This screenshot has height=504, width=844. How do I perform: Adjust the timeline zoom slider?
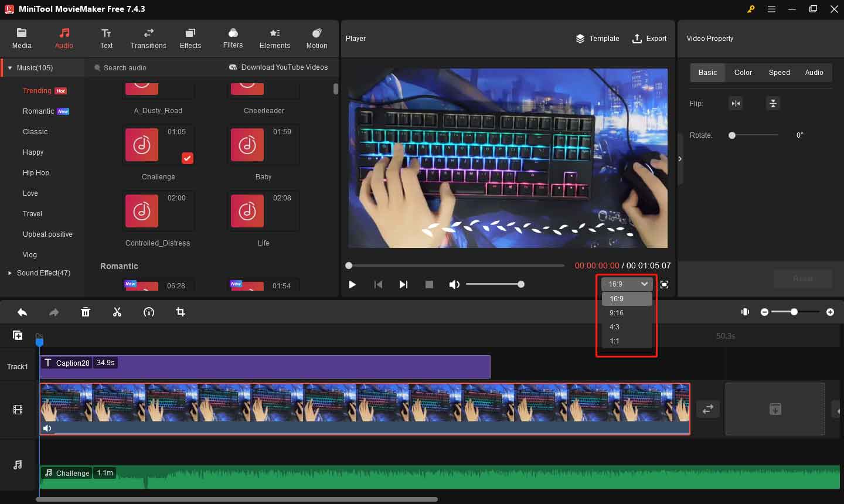coord(795,312)
